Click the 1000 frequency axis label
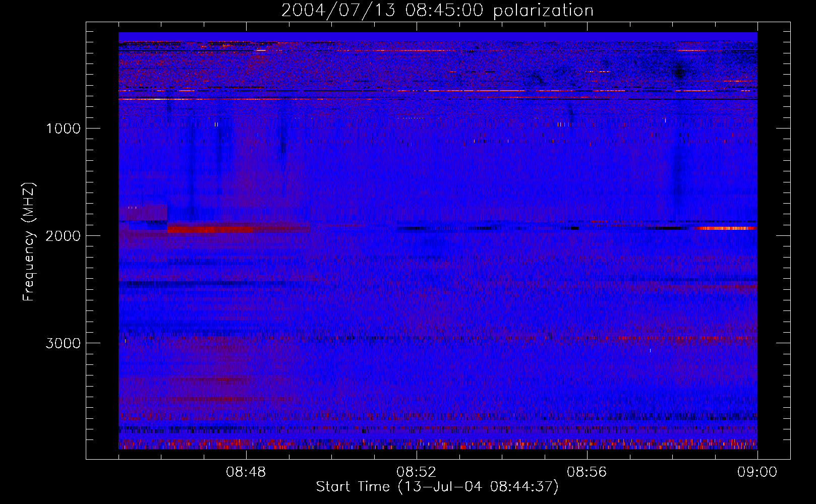Image resolution: width=816 pixels, height=504 pixels. [63, 129]
